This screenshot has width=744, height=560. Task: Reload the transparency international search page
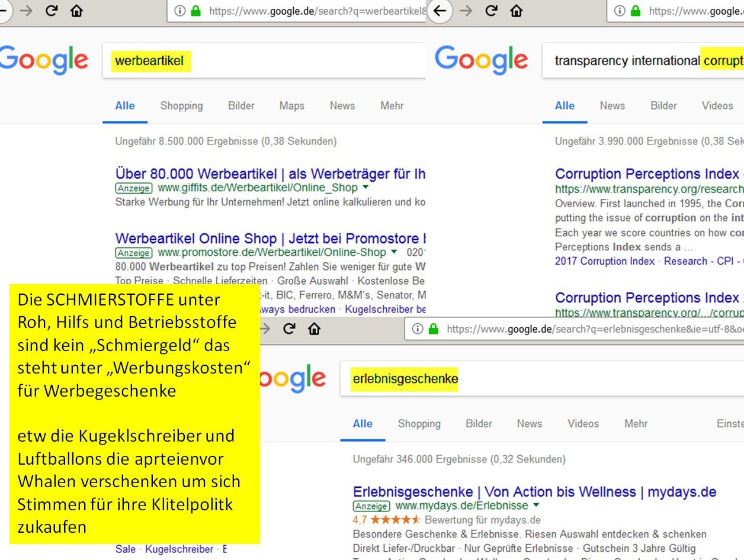(491, 11)
